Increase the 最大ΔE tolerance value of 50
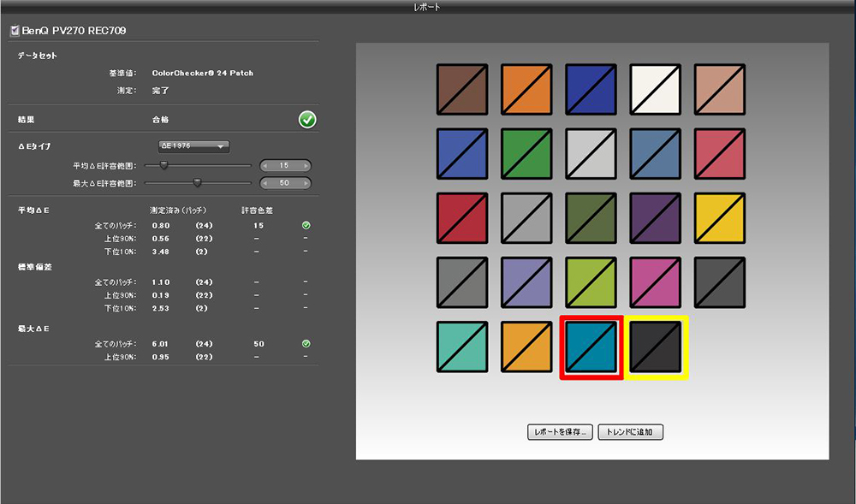 tap(306, 183)
